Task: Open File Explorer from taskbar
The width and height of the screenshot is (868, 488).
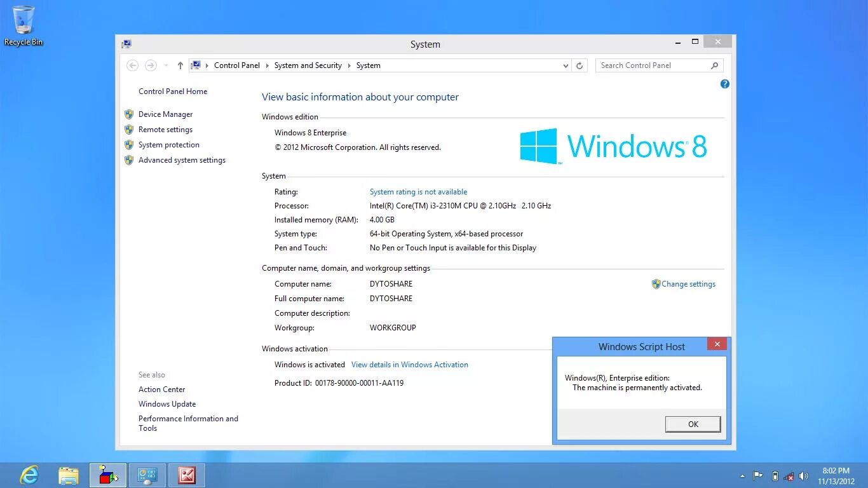Action: 69,475
